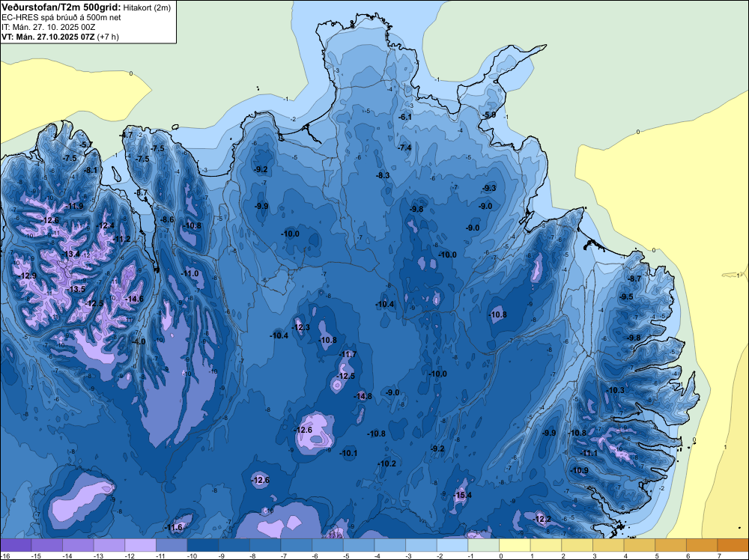
Task: Click the -8.6 temperature value
Action: [x=167, y=219]
